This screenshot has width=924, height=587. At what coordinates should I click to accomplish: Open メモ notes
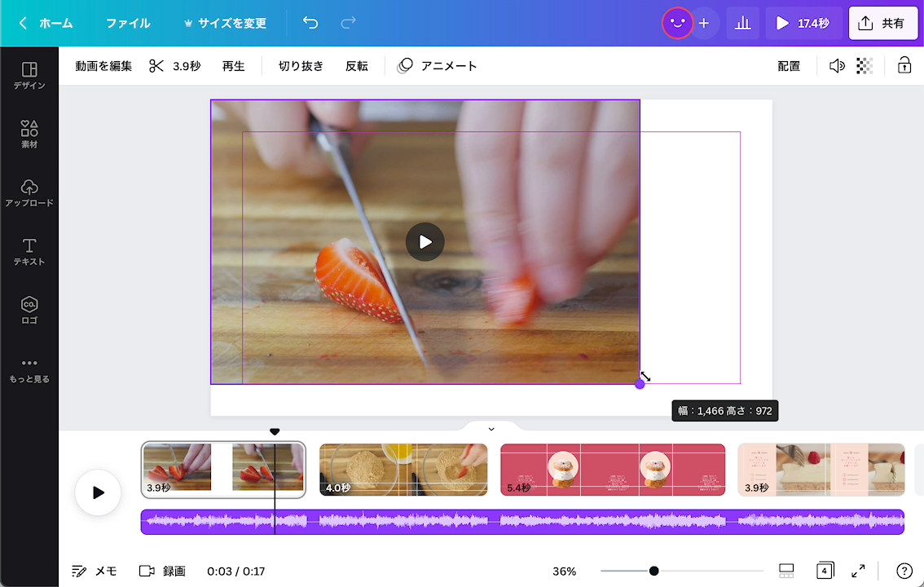95,571
